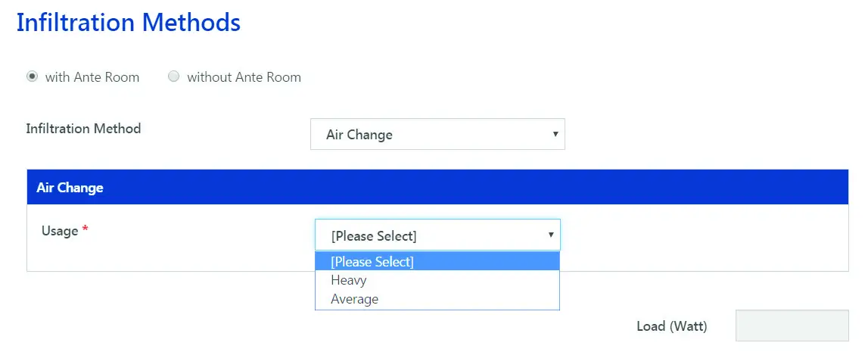
Task: Choose Average from the Usage list
Action: tap(354, 299)
